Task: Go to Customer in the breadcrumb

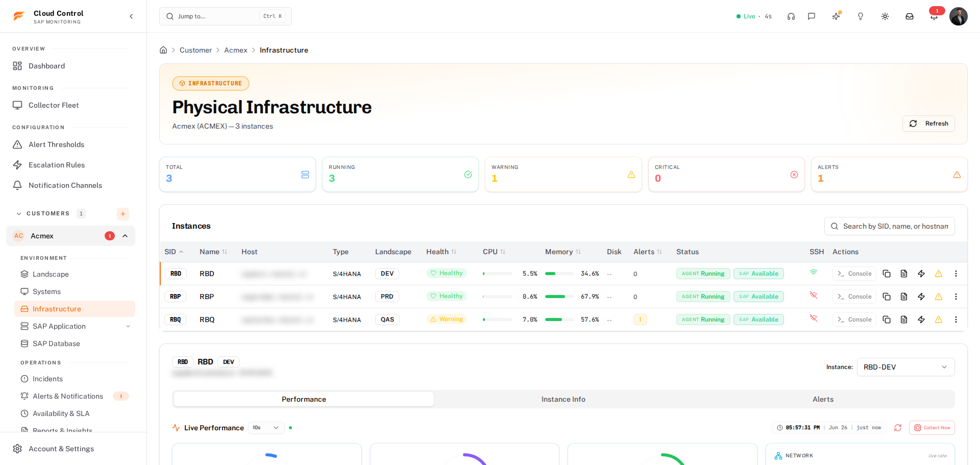Action: 195,50
